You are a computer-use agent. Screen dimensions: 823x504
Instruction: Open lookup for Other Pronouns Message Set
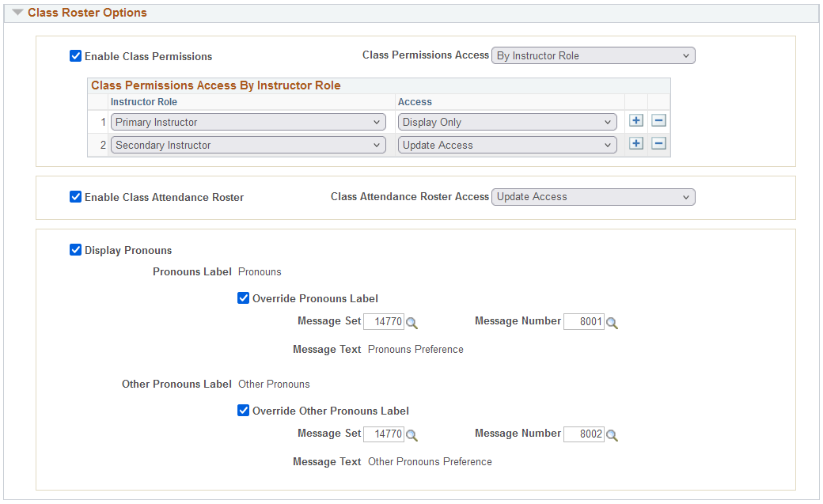412,435
